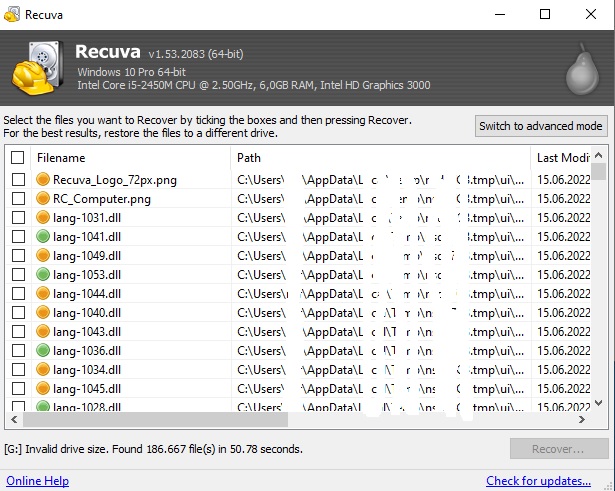
Task: Tick checkbox for lang-1040.dll
Action: pyautogui.click(x=18, y=312)
